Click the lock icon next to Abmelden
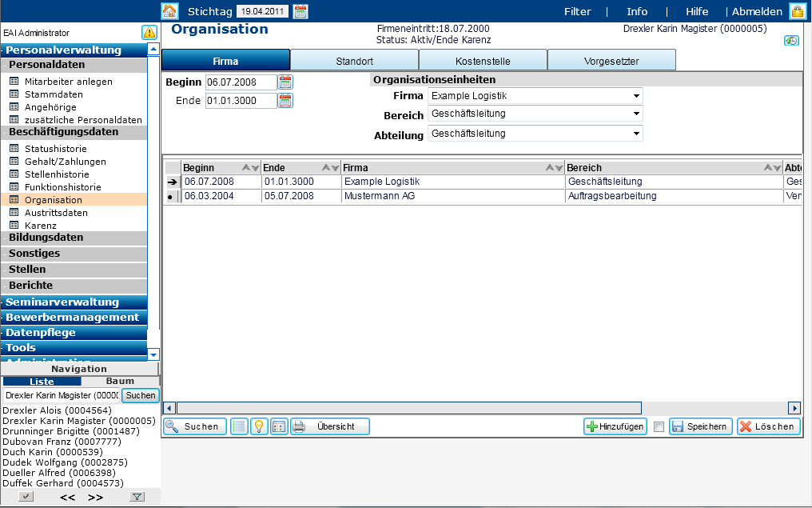Image resolution: width=812 pixels, height=508 pixels. coord(797,11)
